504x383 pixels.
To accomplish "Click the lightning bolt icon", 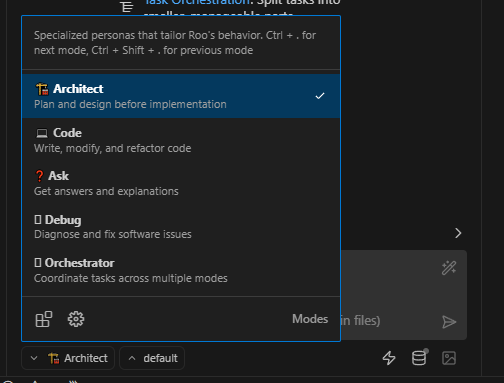I will (x=389, y=358).
